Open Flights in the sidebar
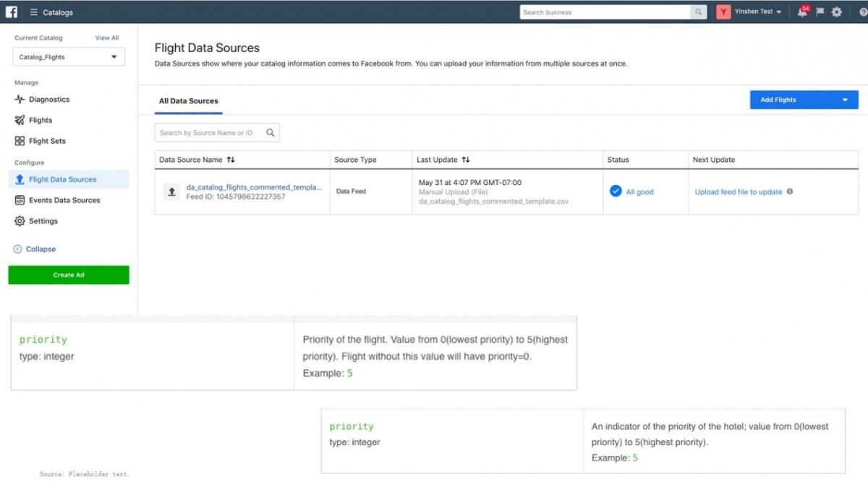 point(41,121)
